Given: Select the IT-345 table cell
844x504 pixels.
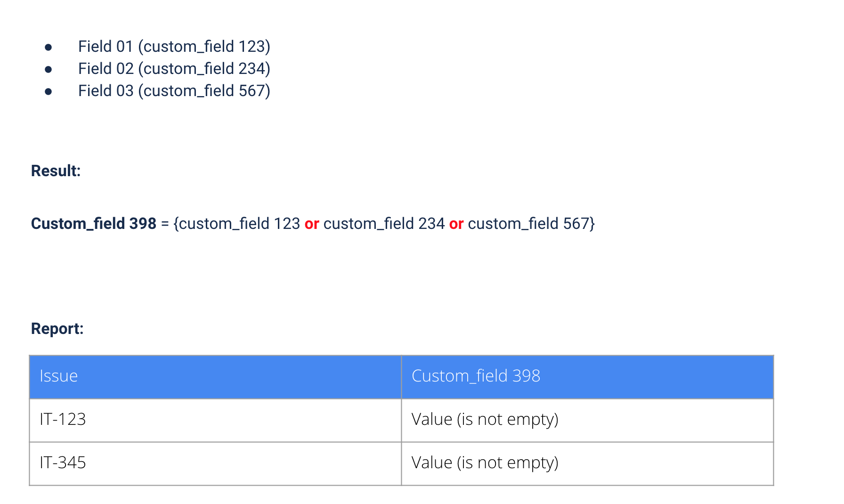Looking at the screenshot, I should click(x=215, y=463).
